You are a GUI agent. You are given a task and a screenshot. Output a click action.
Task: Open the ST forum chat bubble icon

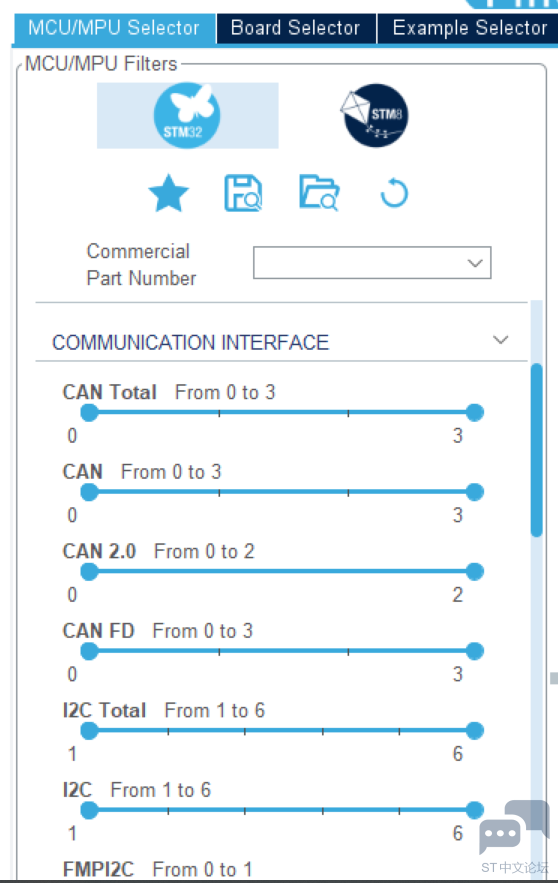point(514,828)
